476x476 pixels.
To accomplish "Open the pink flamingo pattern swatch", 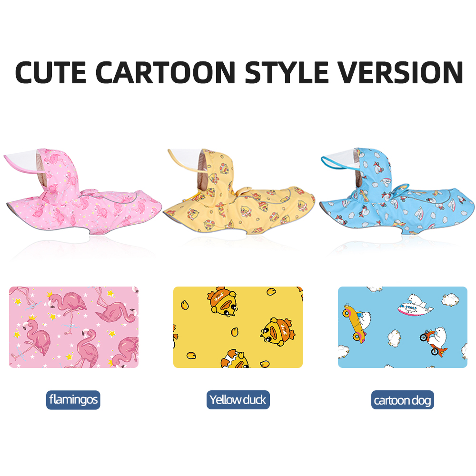I will point(74,327).
